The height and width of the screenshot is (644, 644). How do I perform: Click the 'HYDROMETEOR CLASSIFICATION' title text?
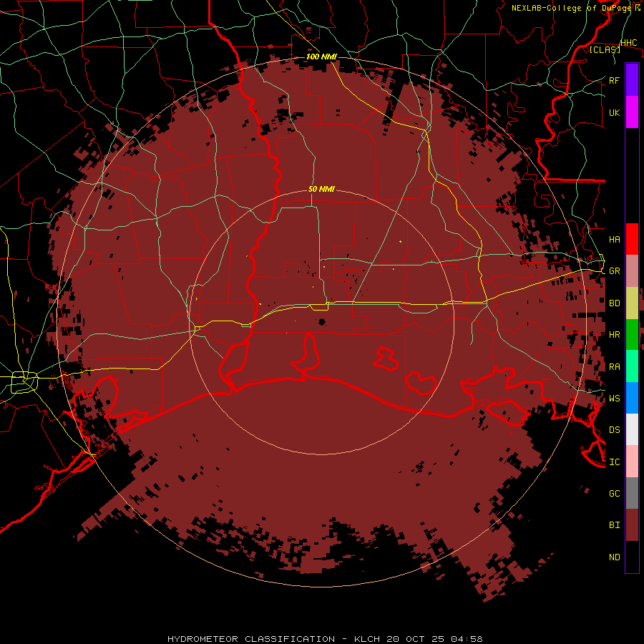click(251, 639)
